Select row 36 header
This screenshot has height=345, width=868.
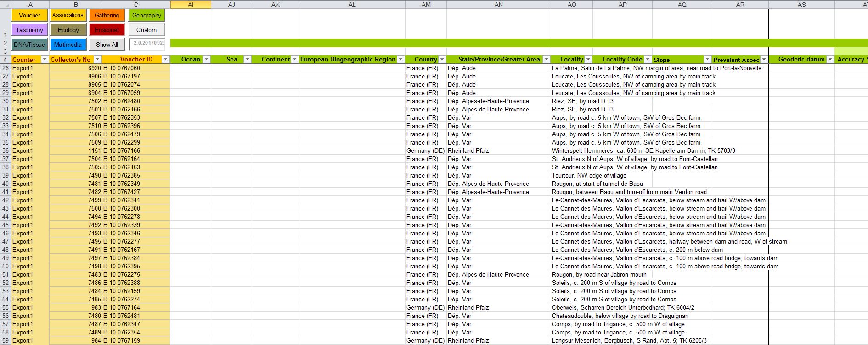[6, 150]
